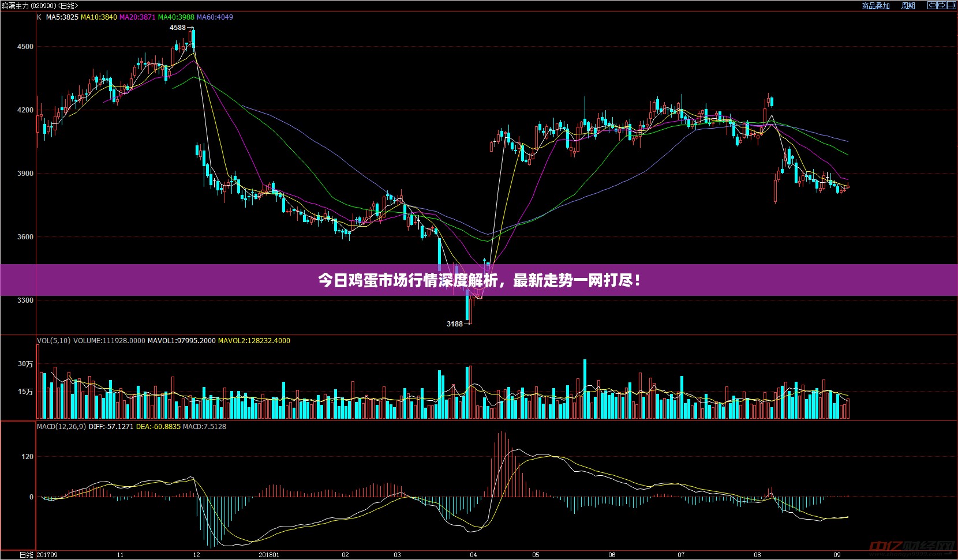Click the 3900 price axis label
The image size is (958, 560).
coord(25,174)
